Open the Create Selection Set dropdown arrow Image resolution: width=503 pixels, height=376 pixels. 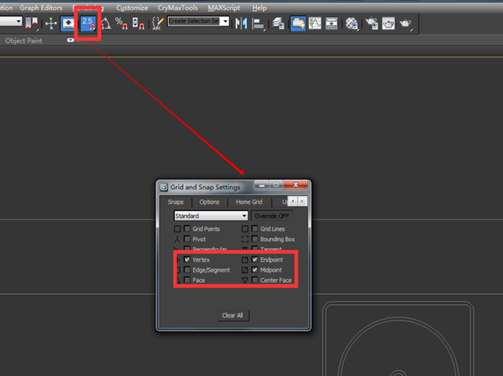point(226,21)
